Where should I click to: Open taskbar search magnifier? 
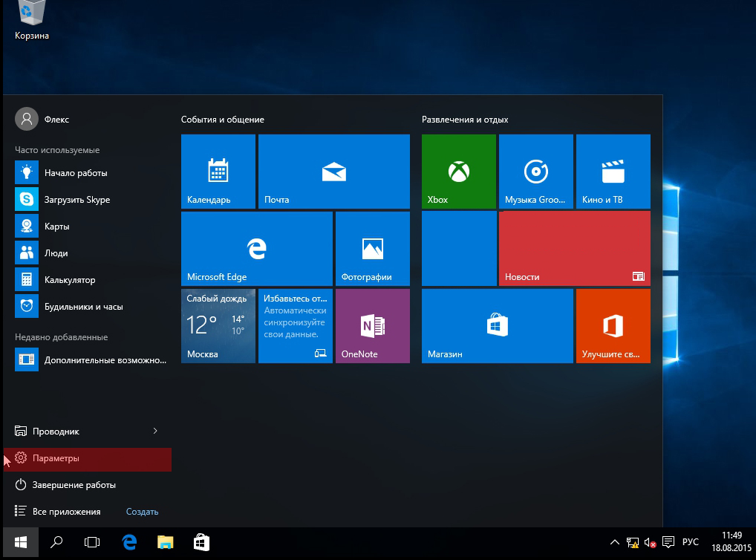coord(56,543)
